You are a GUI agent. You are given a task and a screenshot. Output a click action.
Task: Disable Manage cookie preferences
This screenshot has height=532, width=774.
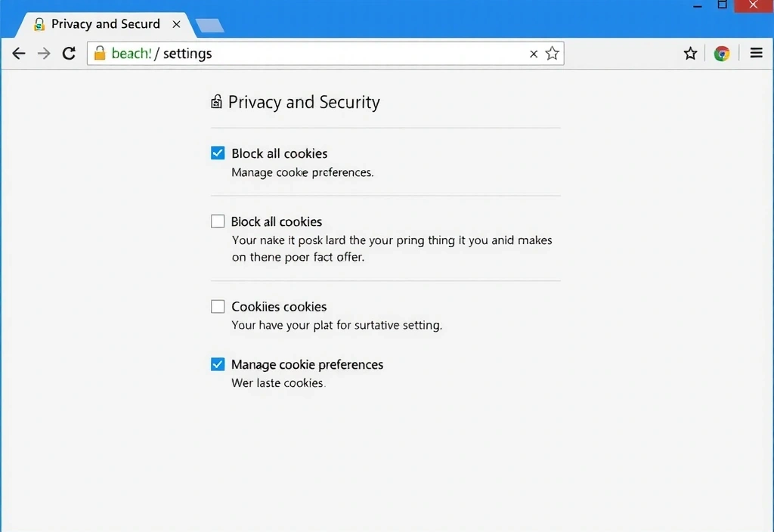(x=217, y=363)
